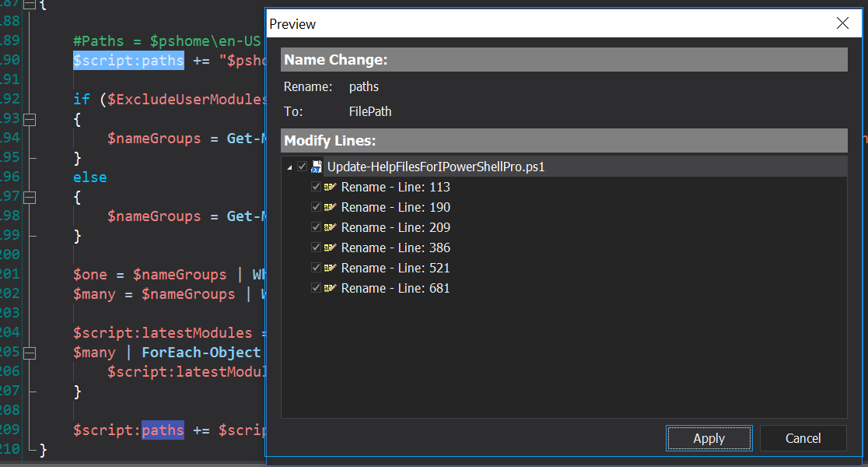Click '$ExcludeUserModules' in the if condition

187,99
